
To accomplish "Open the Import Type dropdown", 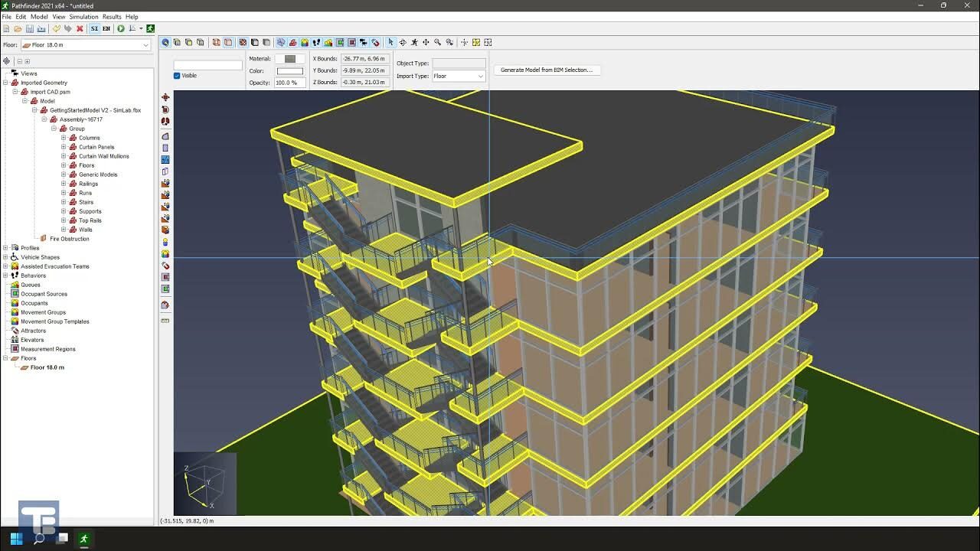I will point(459,76).
